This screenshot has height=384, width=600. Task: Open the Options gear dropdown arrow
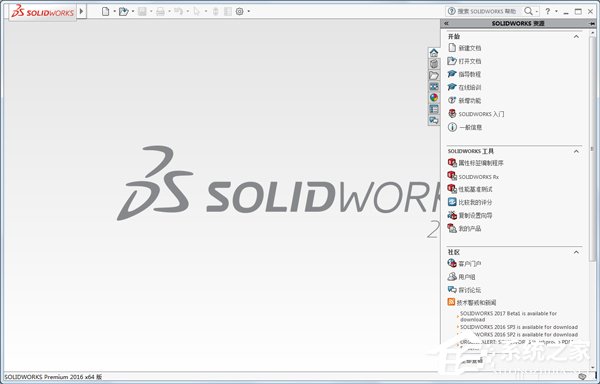click(x=249, y=11)
